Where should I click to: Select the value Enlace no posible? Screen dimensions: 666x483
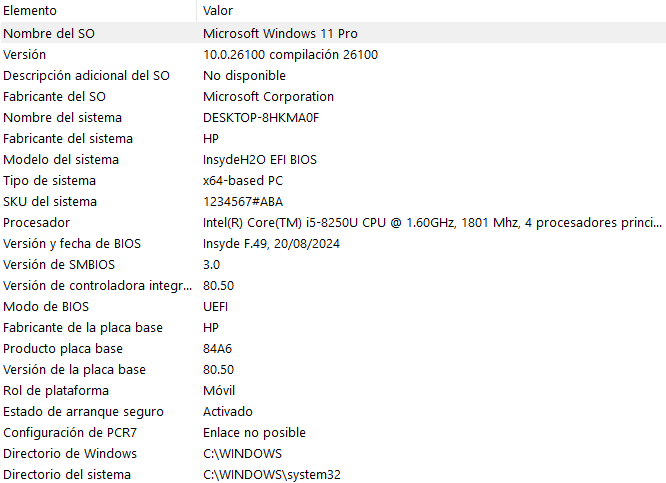[254, 433]
